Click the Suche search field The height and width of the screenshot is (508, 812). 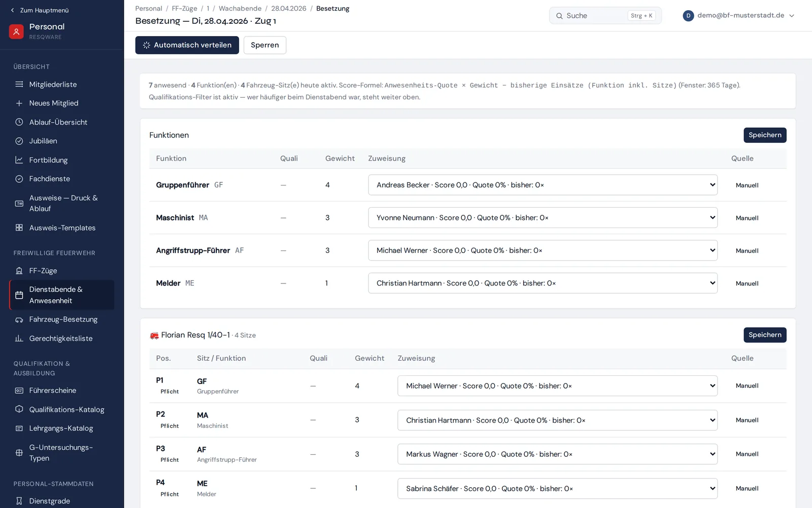pyautogui.click(x=605, y=16)
